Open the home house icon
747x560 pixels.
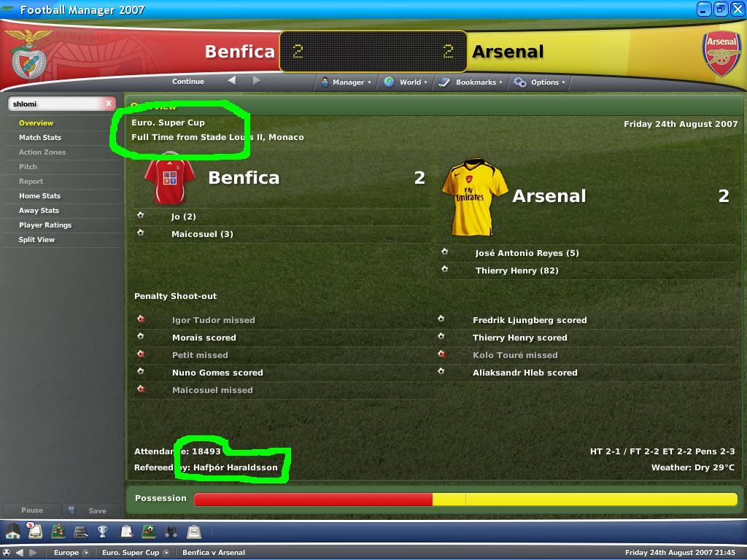coord(13,532)
